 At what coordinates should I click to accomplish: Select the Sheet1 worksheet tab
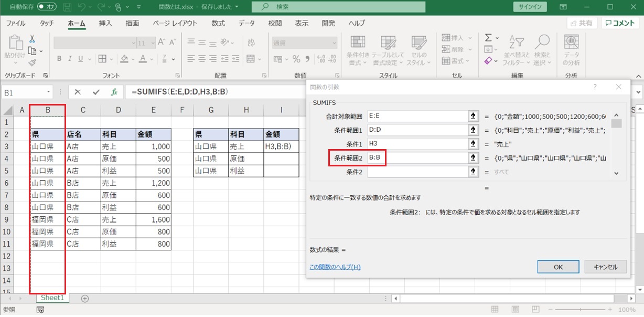pyautogui.click(x=52, y=298)
